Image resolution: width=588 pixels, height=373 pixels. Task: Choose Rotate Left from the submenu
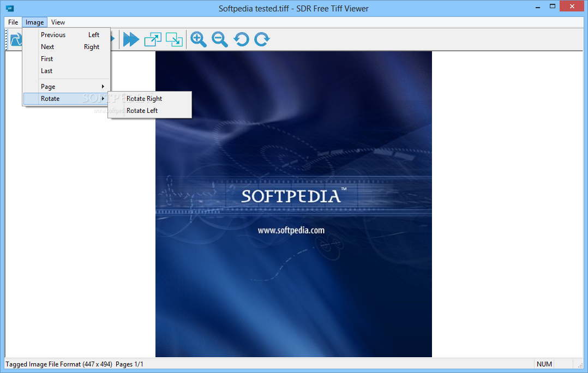[x=149, y=111]
